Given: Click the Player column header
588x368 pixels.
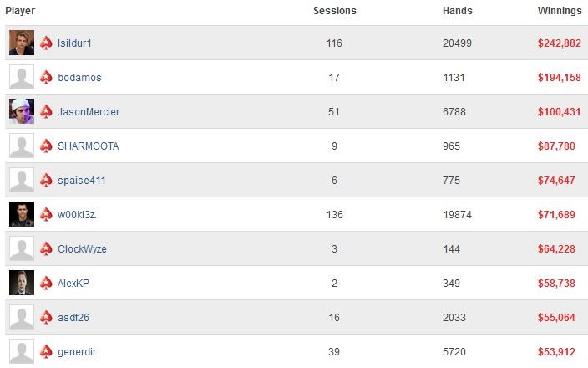Looking at the screenshot, I should click(20, 11).
